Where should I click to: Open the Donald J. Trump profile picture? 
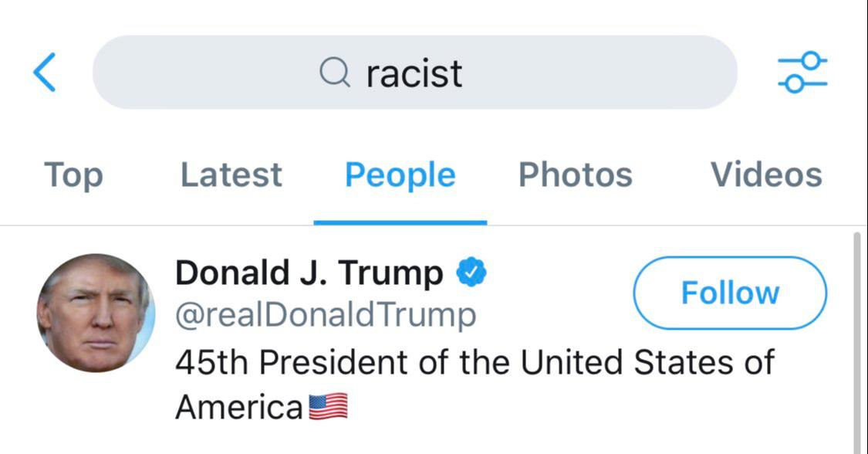(96, 313)
